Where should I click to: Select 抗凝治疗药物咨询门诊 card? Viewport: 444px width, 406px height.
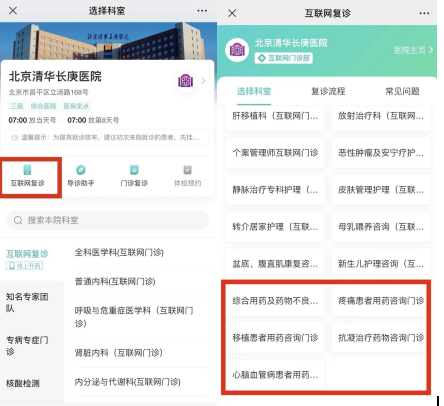(x=381, y=338)
